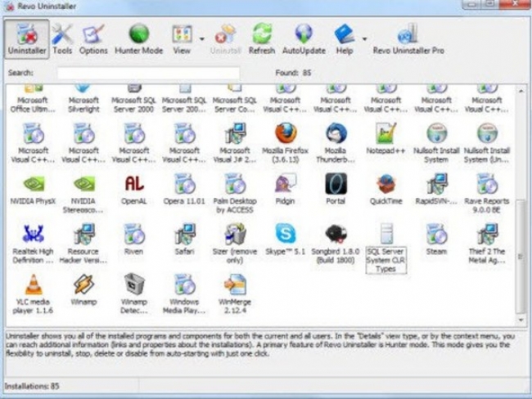532x399 pixels.
Task: Click inside the Search input field
Action: pos(147,73)
